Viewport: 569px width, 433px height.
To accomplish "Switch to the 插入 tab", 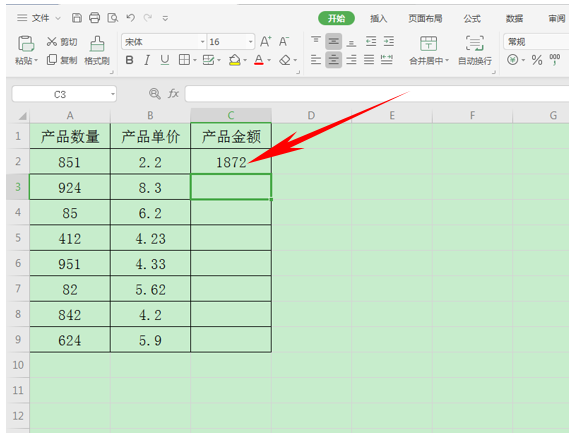I will coord(378,19).
